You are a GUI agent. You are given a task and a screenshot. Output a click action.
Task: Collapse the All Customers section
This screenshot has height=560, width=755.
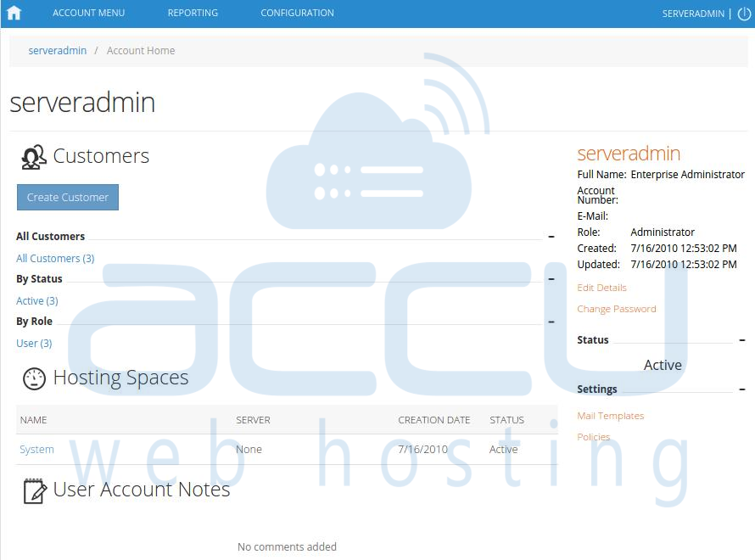(551, 237)
